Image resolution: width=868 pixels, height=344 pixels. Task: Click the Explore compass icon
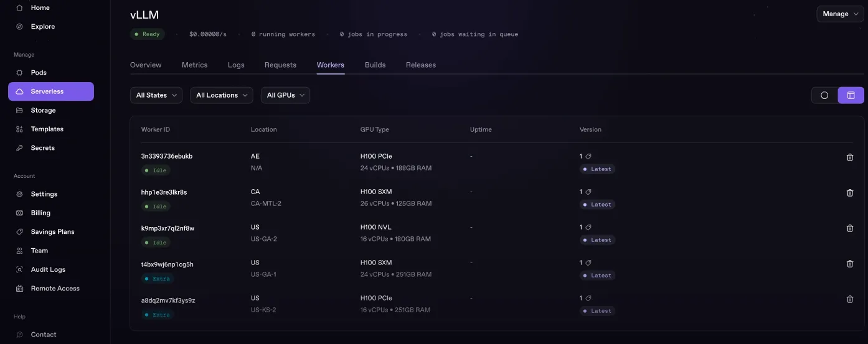(x=19, y=27)
